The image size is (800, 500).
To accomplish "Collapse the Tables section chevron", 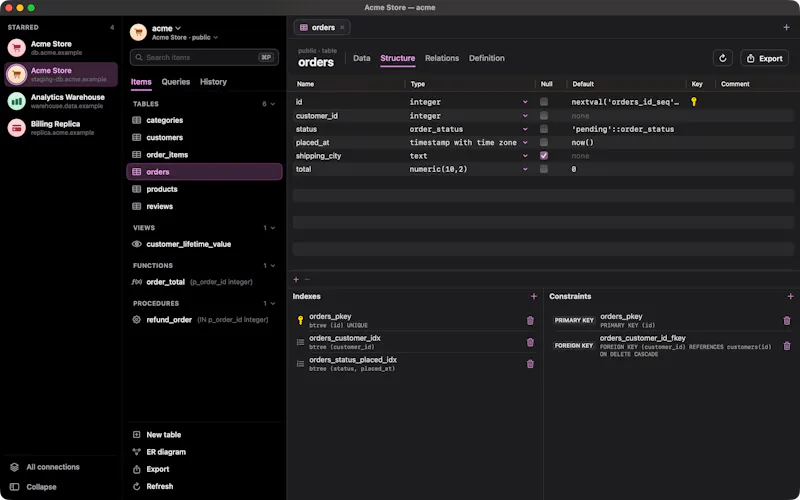I will click(x=273, y=104).
